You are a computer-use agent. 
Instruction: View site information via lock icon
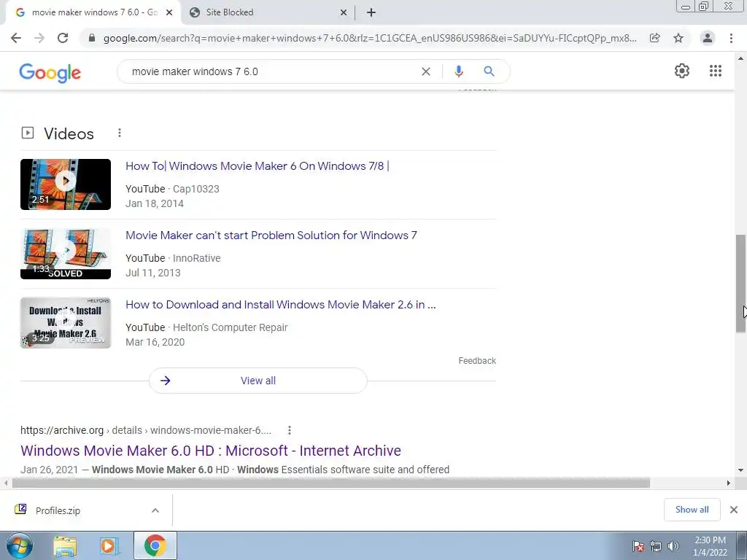tap(92, 38)
